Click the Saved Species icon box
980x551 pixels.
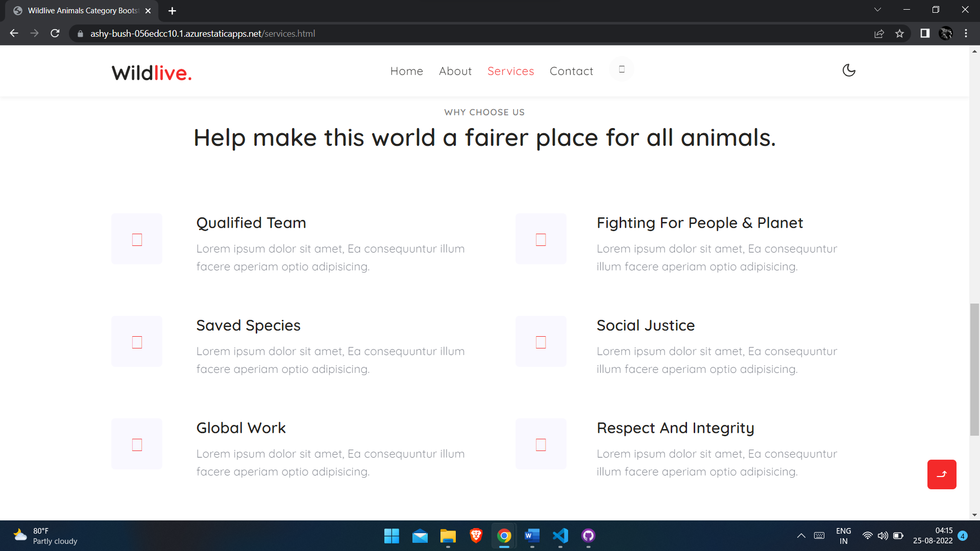coord(137,341)
